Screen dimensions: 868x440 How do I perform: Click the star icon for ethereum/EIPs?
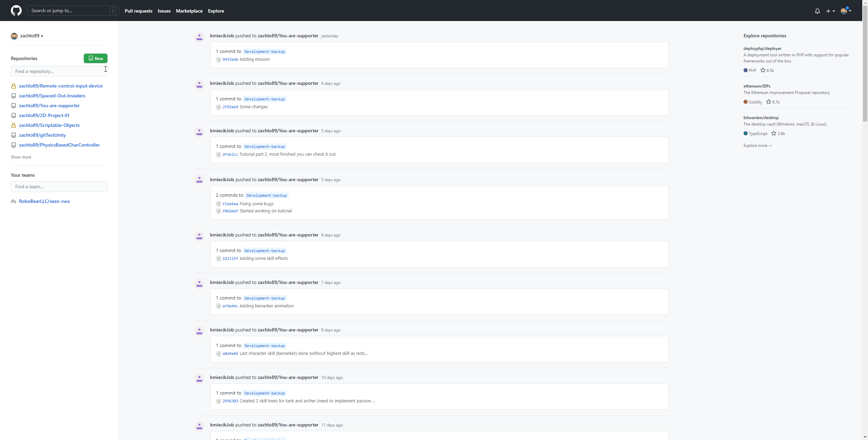[769, 102]
